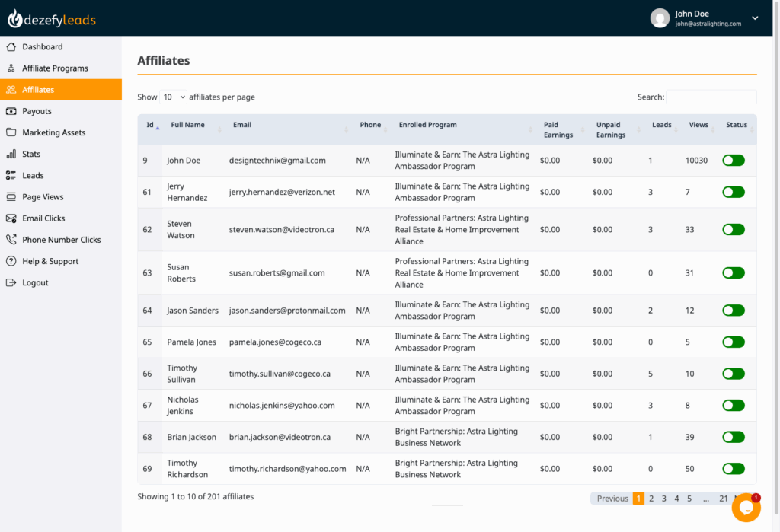The image size is (780, 532).
Task: Go to last page 21
Action: pos(724,499)
